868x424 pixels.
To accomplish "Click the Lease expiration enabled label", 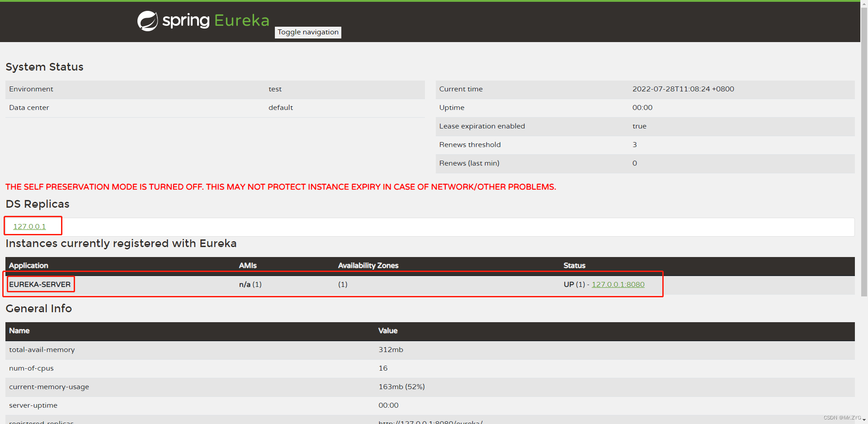I will [482, 126].
